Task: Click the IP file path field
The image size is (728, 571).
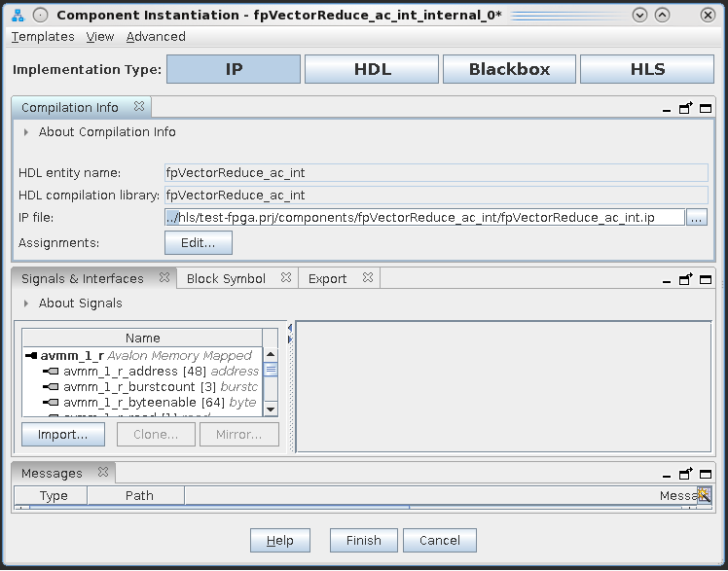Action: [424, 218]
